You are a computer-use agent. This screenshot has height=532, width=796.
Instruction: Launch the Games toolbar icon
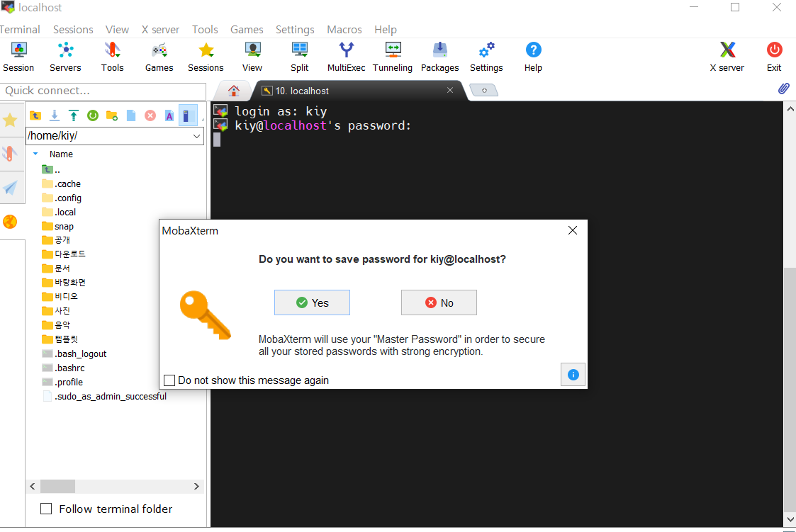(159, 57)
